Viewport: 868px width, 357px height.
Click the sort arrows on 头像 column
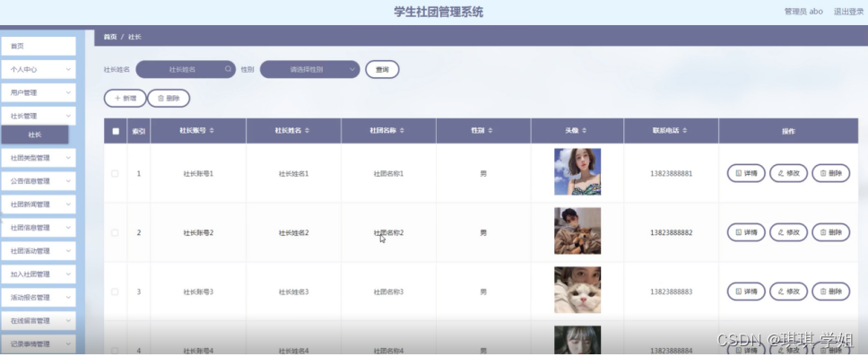[585, 131]
